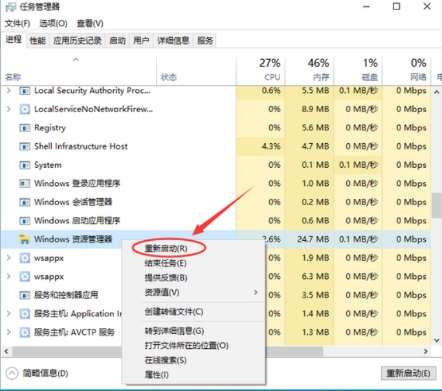
Task: Click the 简略信息(D) link
Action: pyautogui.click(x=45, y=373)
